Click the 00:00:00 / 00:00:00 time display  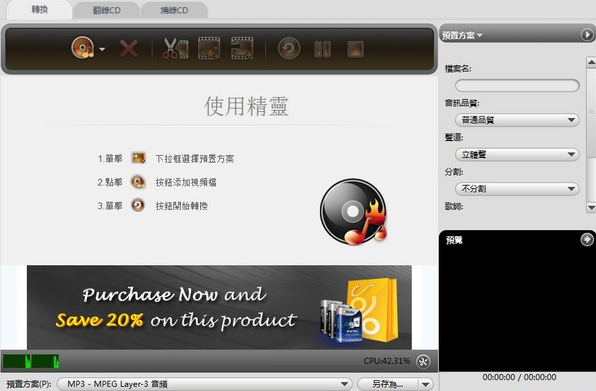tap(519, 377)
